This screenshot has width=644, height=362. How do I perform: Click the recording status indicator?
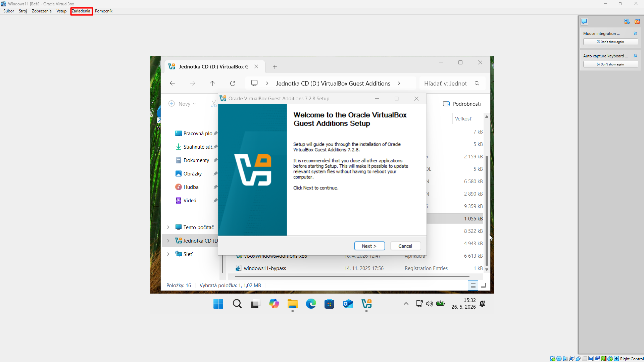[597, 359]
